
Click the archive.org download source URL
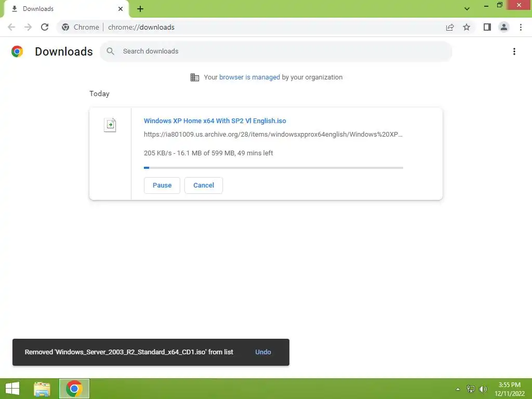(x=273, y=135)
